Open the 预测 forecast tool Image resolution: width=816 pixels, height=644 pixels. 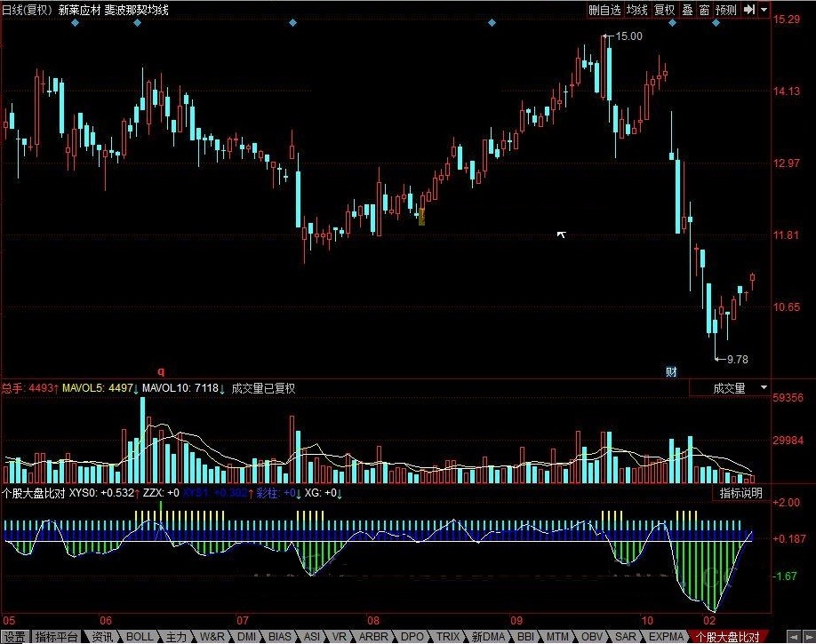pos(726,10)
